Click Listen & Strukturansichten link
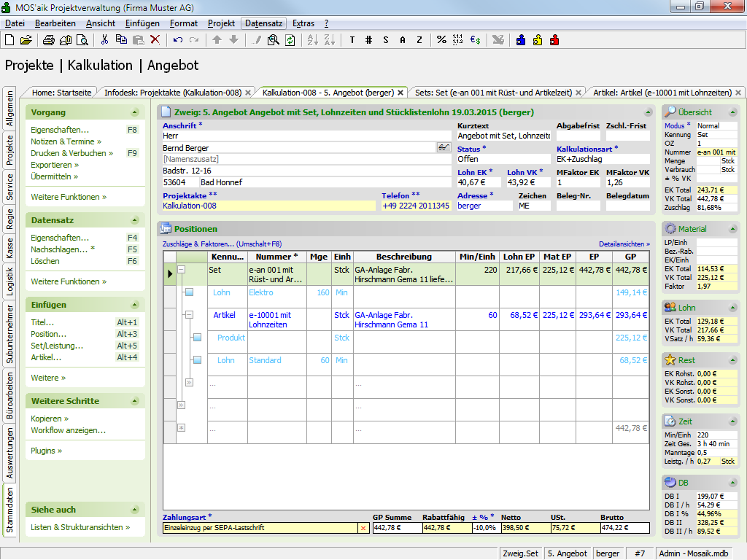Image resolution: width=747 pixels, height=560 pixels. coord(80,527)
